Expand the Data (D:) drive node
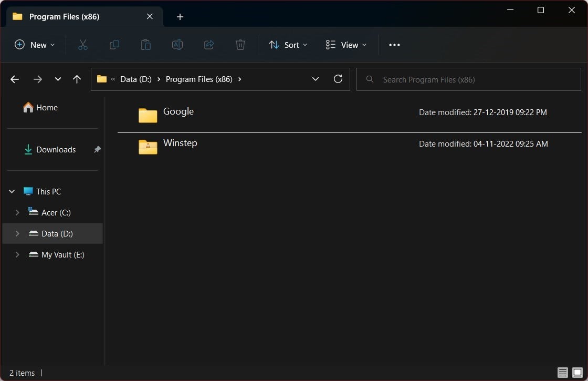Viewport: 588px width, 381px height. 17,233
